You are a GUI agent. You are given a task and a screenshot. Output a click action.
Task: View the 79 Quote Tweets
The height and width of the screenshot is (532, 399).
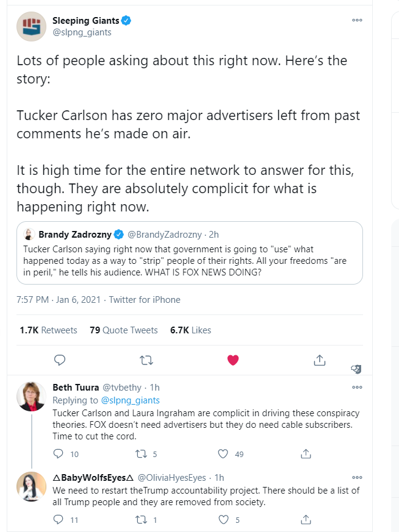124,330
